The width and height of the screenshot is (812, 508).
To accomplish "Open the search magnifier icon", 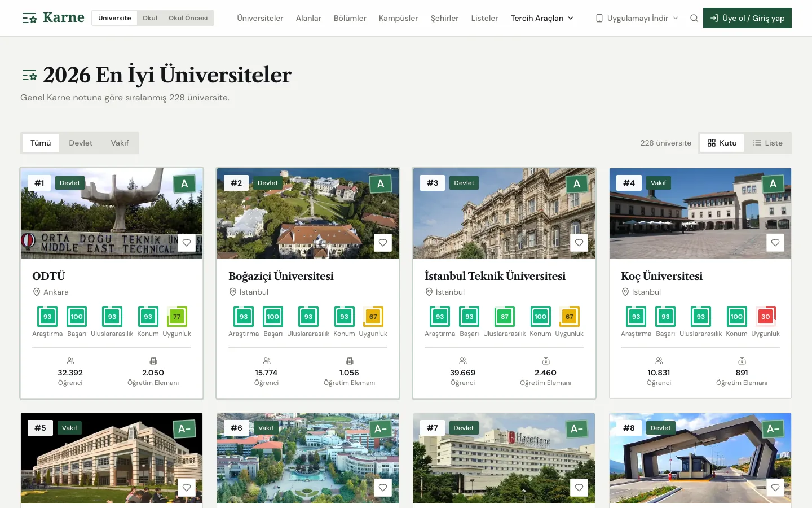I will pyautogui.click(x=694, y=18).
